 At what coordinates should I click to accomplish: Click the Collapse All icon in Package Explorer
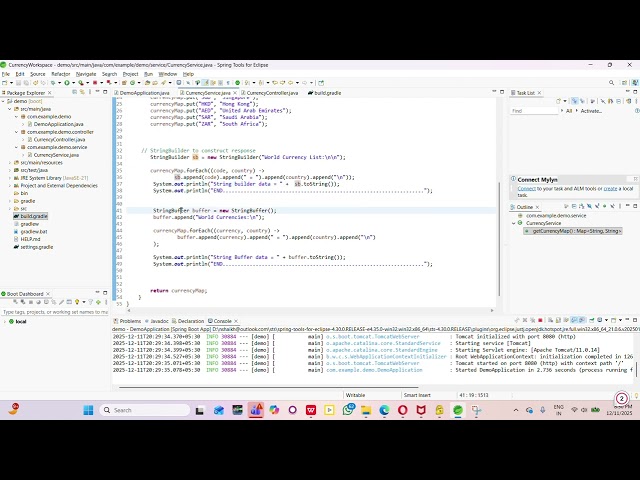74,92
